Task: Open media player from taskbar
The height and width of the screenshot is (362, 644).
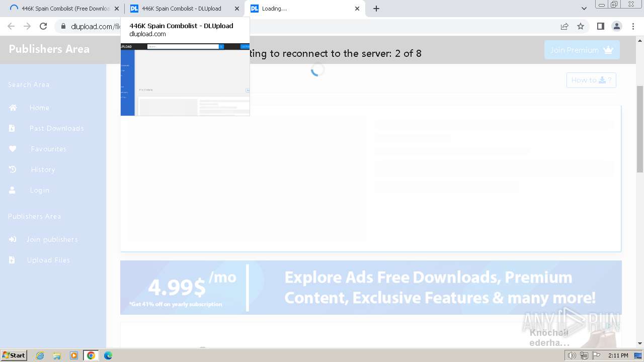Action: tap(74, 355)
